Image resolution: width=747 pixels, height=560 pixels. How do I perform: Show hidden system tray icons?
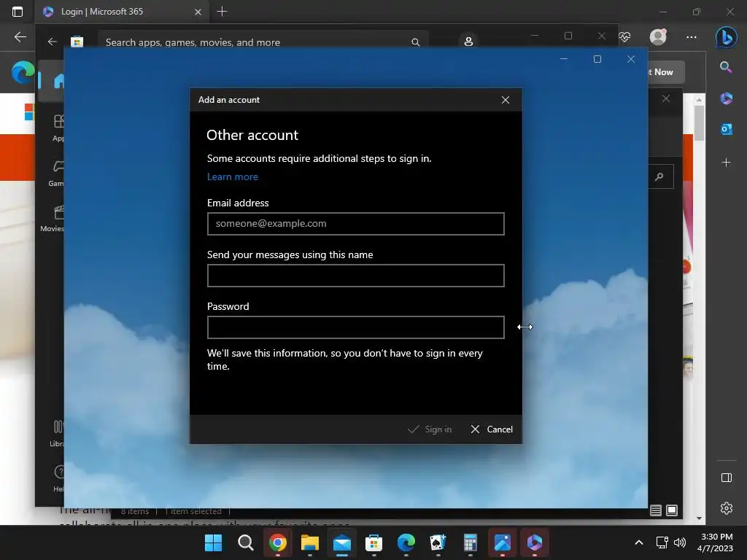(639, 542)
